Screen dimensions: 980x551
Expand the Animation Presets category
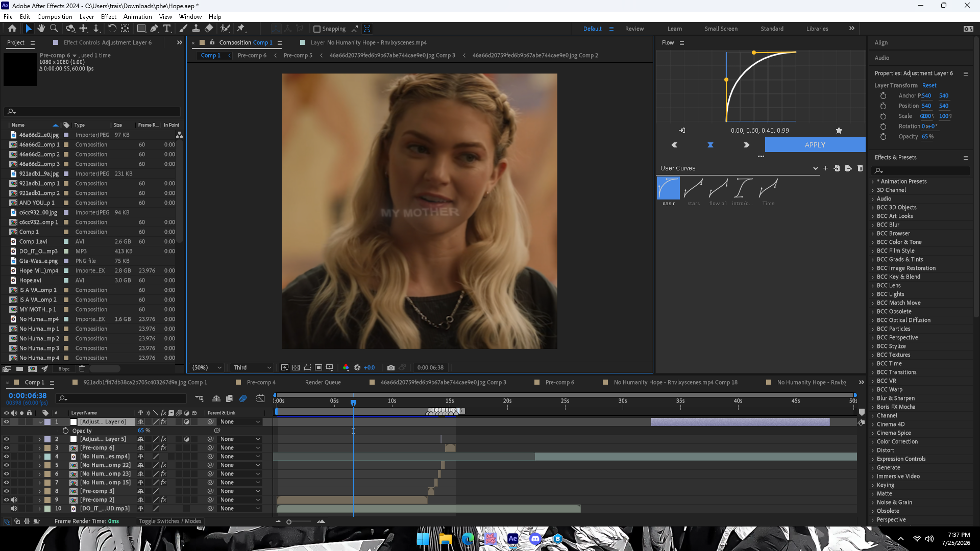click(873, 182)
